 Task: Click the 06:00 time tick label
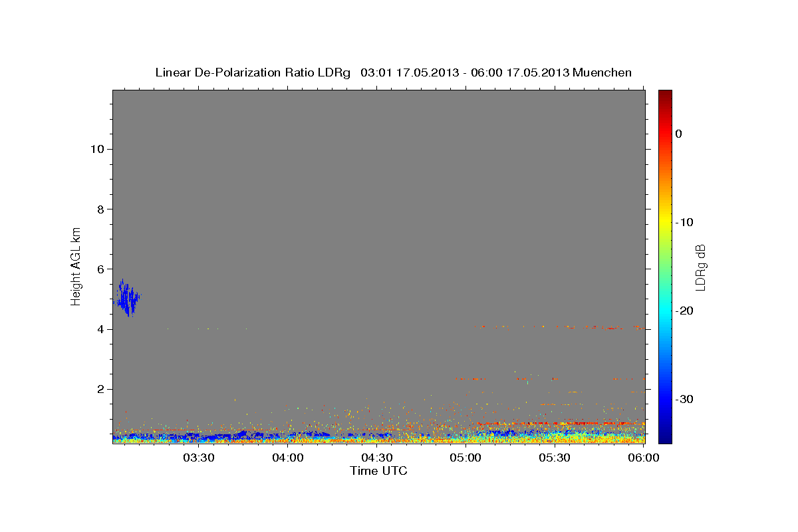[644, 458]
